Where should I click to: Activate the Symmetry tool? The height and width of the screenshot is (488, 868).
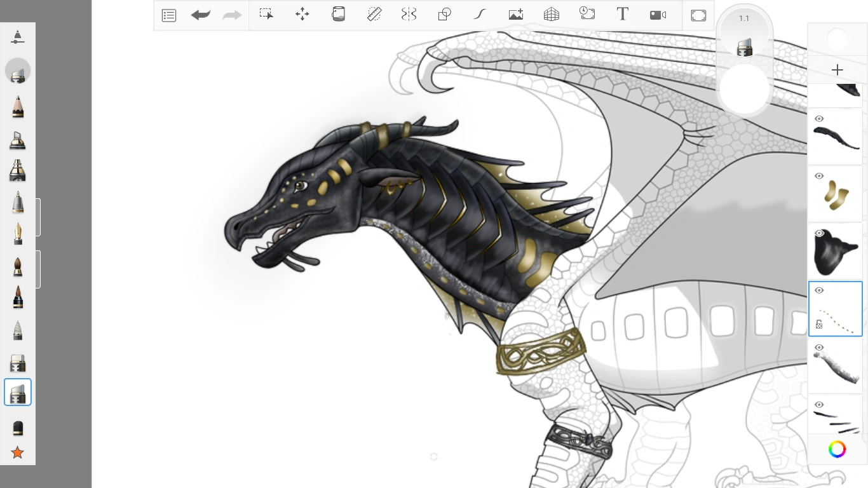click(x=409, y=14)
